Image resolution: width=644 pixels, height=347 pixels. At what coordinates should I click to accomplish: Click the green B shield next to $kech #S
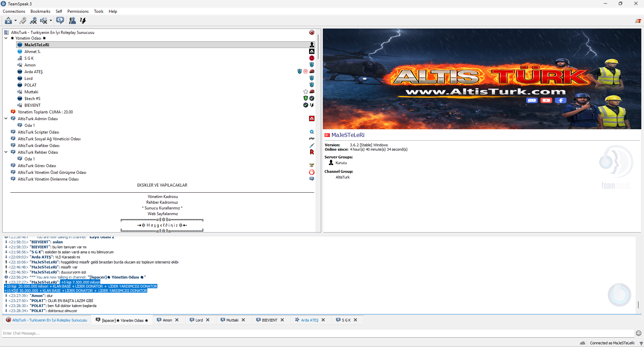pyautogui.click(x=306, y=98)
